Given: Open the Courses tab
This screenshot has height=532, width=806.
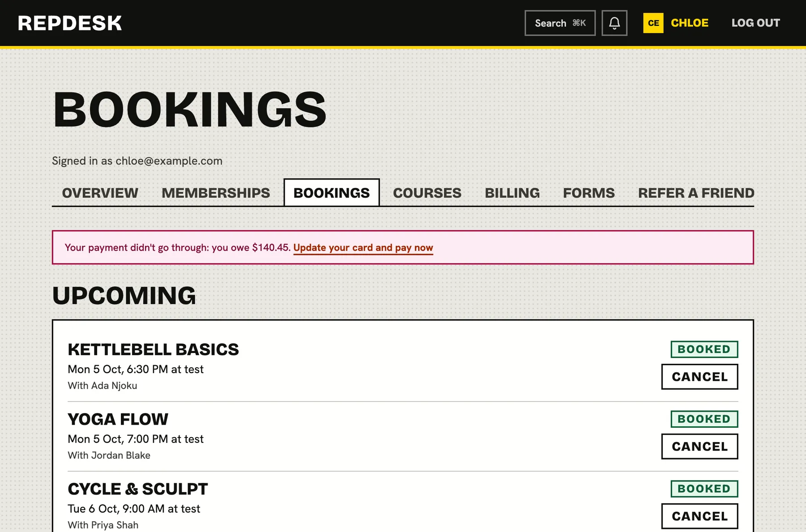Looking at the screenshot, I should coord(427,193).
